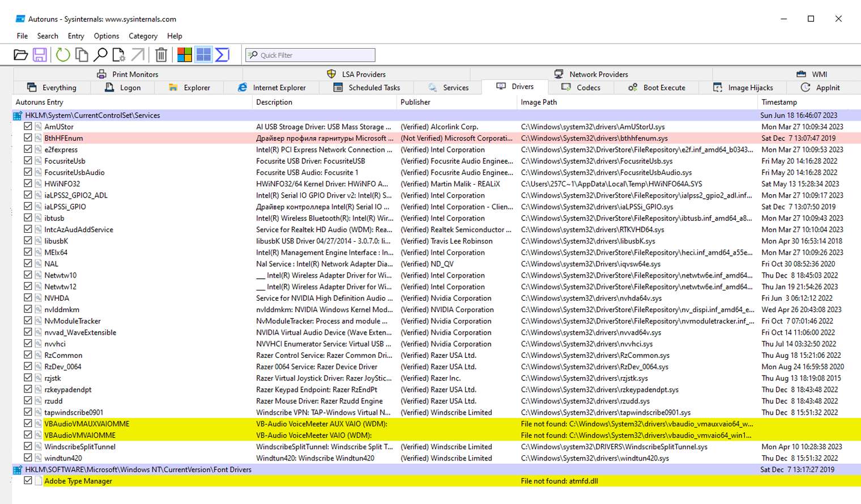This screenshot has height=504, width=861.
Task: Open the Help menu
Action: (x=174, y=36)
